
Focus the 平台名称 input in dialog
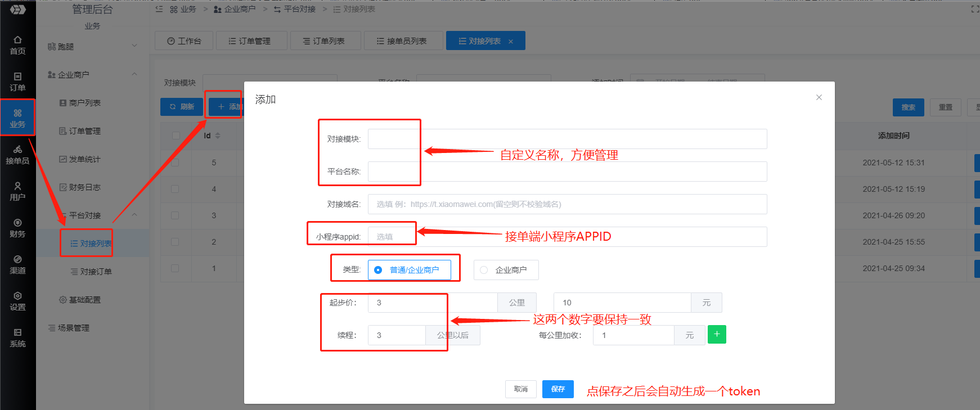(x=568, y=172)
